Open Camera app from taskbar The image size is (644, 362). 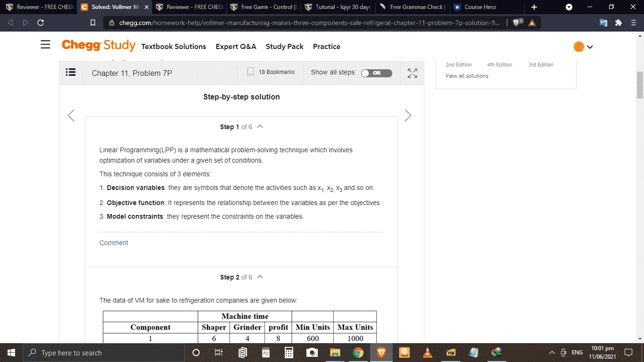tap(312, 353)
